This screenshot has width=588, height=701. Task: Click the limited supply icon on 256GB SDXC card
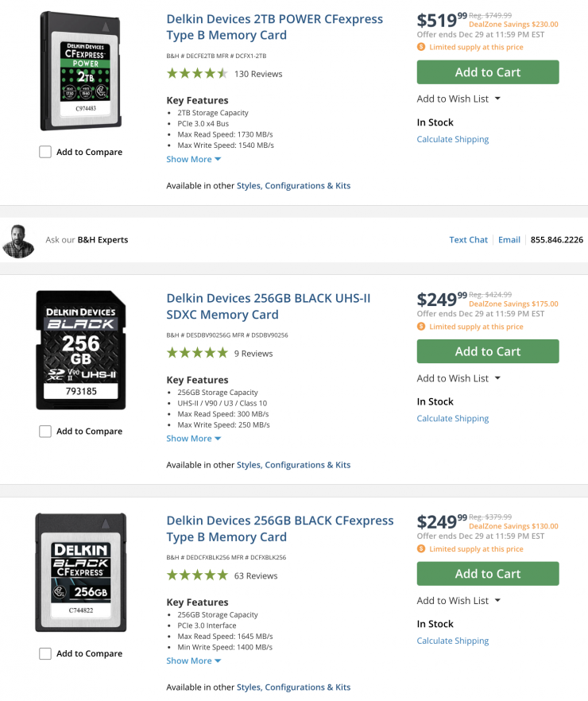coord(421,327)
